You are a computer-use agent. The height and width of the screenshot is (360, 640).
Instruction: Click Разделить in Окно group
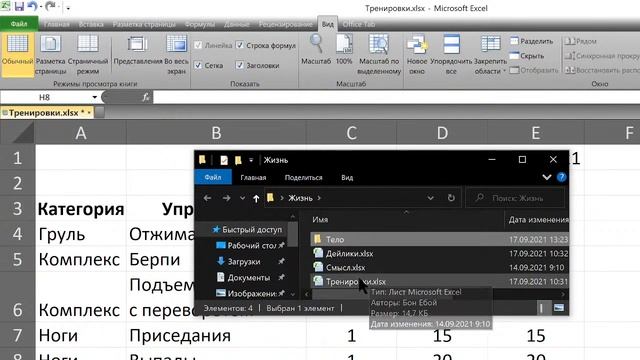click(531, 41)
